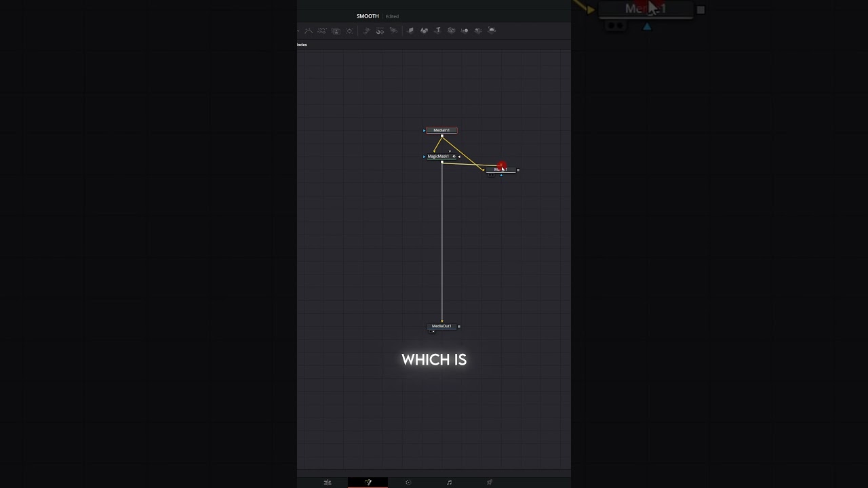Add a Merge 3D node

[x=451, y=30]
